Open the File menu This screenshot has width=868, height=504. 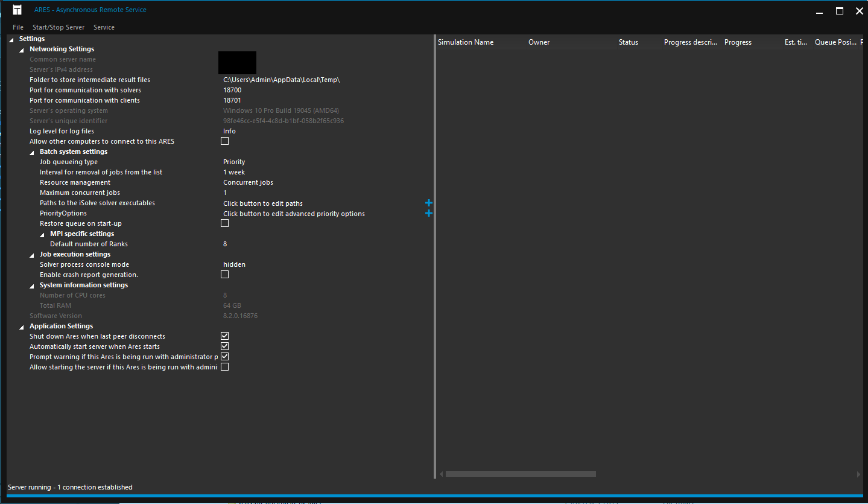pos(18,27)
